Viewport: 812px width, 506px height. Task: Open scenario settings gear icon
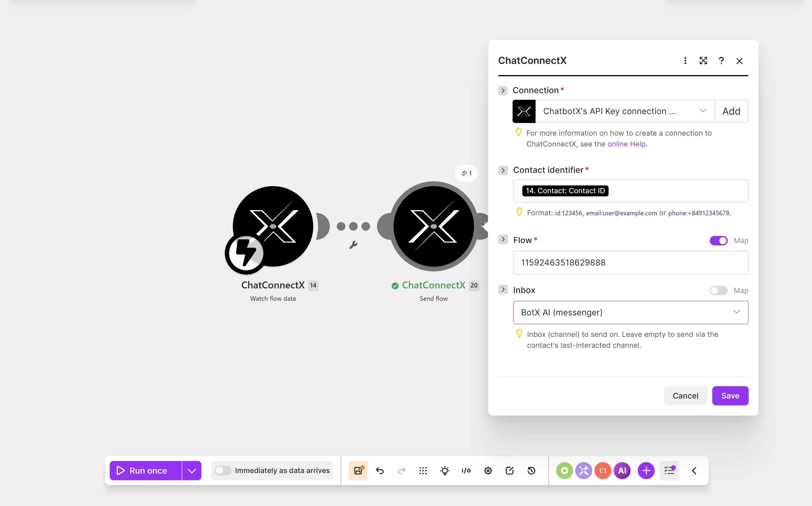coord(488,470)
